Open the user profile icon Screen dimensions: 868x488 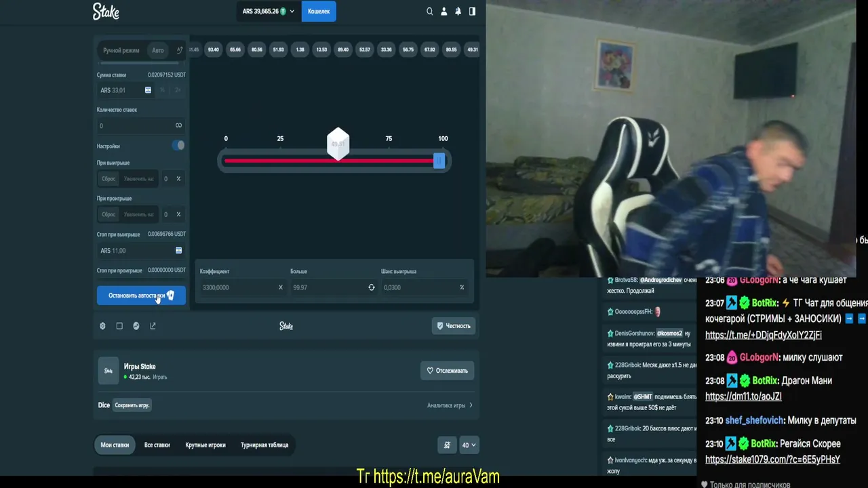pos(444,12)
